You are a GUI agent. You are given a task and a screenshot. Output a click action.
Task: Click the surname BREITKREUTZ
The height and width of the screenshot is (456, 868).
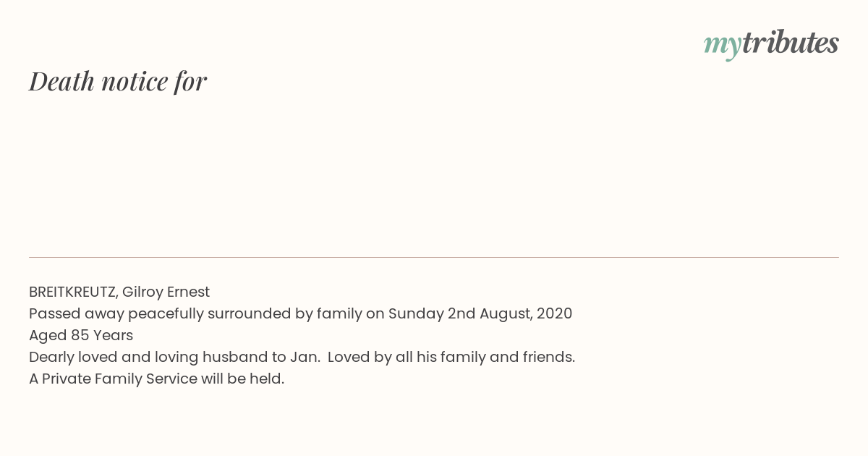73,292
